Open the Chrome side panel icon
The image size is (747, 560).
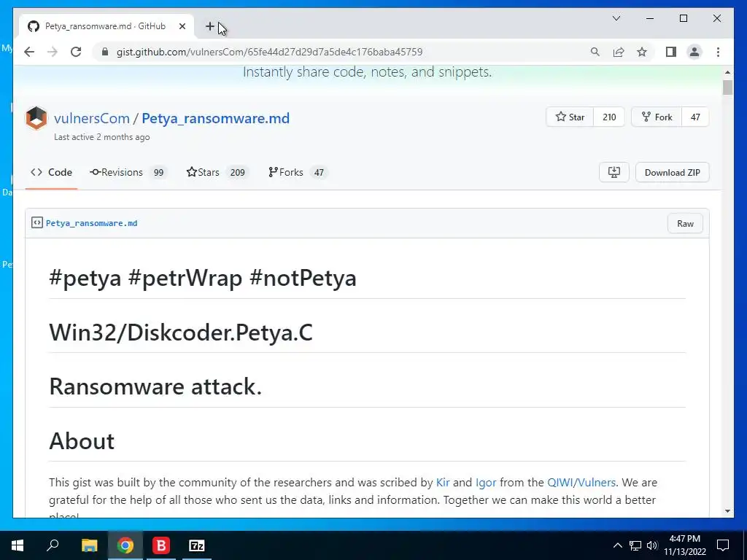[x=671, y=52]
